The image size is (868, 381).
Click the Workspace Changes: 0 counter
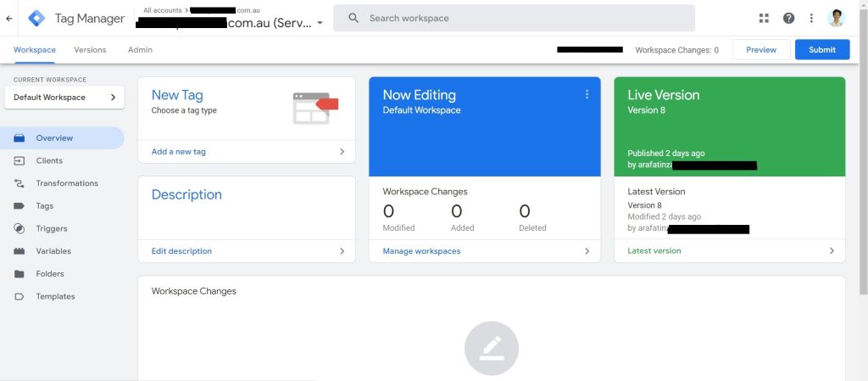coord(677,50)
